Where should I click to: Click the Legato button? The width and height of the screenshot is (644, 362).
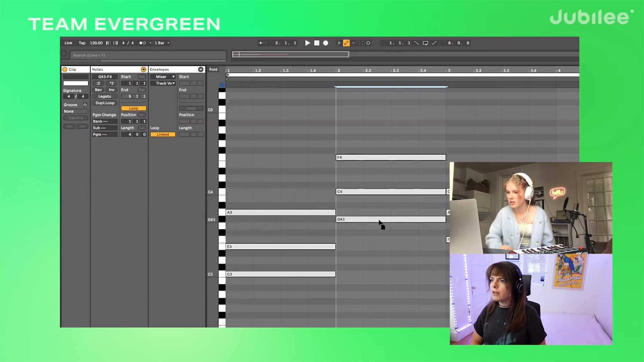(x=104, y=96)
